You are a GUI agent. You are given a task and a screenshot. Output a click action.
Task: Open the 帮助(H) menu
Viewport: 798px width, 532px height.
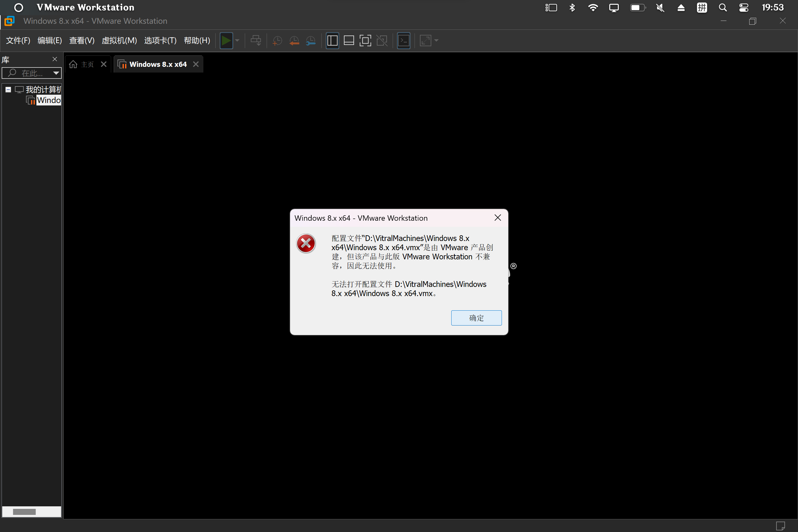tap(197, 41)
